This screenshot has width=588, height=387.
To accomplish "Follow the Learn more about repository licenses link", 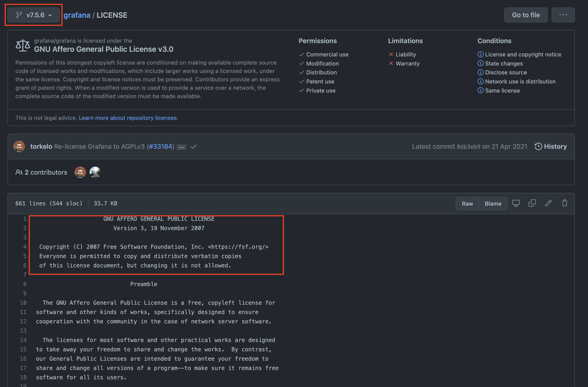I will 128,118.
